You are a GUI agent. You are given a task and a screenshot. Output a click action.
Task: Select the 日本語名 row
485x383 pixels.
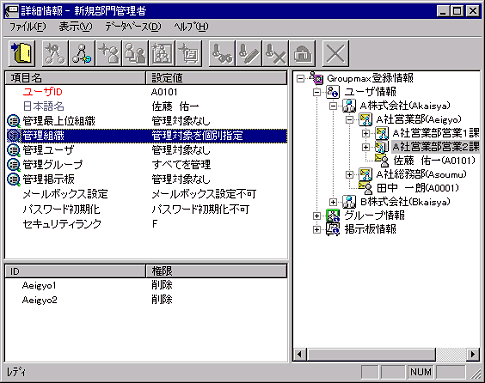(146, 106)
